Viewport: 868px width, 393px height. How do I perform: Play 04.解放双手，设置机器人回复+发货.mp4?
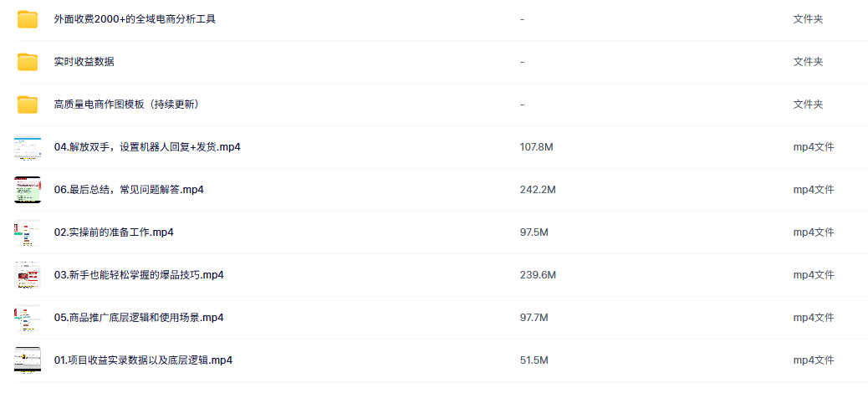tap(147, 147)
